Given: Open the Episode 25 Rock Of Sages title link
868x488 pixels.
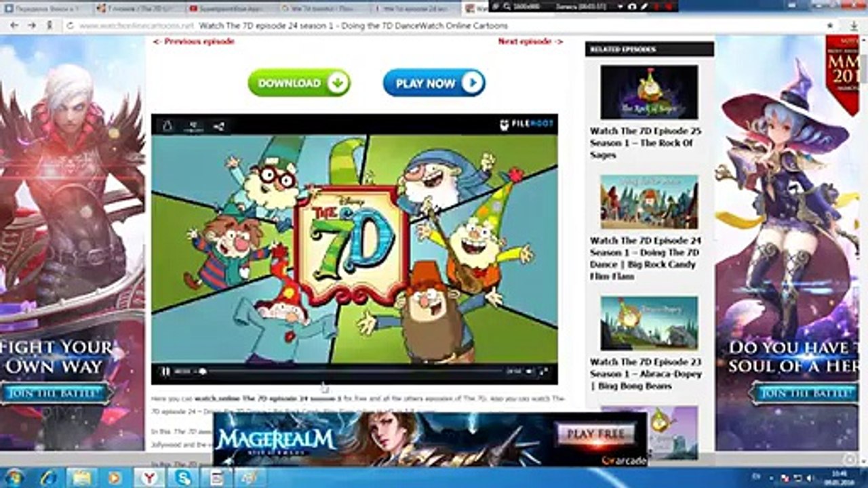Looking at the screenshot, I should [x=646, y=143].
